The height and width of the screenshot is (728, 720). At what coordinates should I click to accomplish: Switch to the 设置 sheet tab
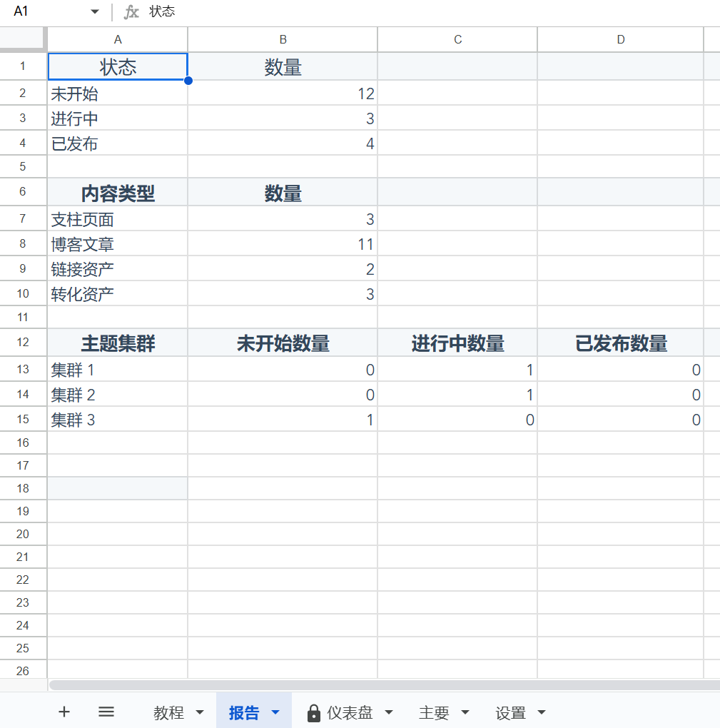pos(510,712)
